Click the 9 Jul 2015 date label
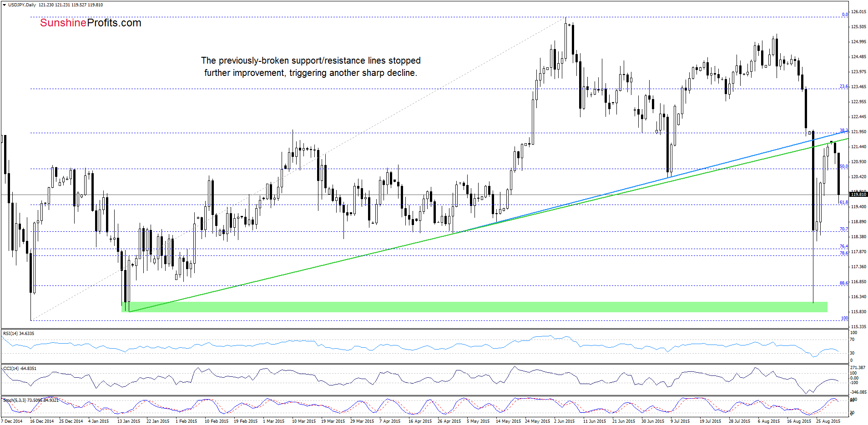868x425 pixels. (x=680, y=421)
